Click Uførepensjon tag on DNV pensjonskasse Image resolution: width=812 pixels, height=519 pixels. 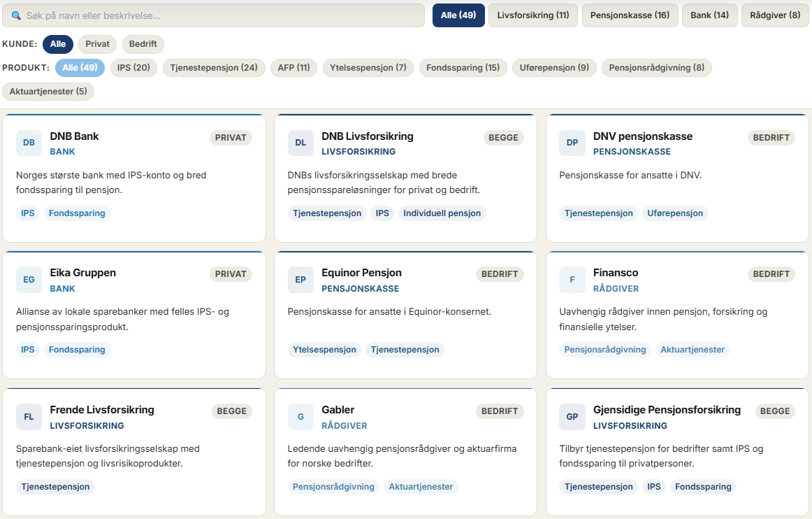click(675, 213)
